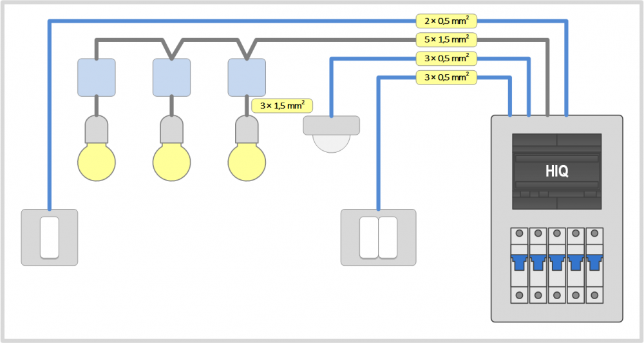Screen dimensions: 644x343
Task: Click the HIQ controller module
Action: 556,171
